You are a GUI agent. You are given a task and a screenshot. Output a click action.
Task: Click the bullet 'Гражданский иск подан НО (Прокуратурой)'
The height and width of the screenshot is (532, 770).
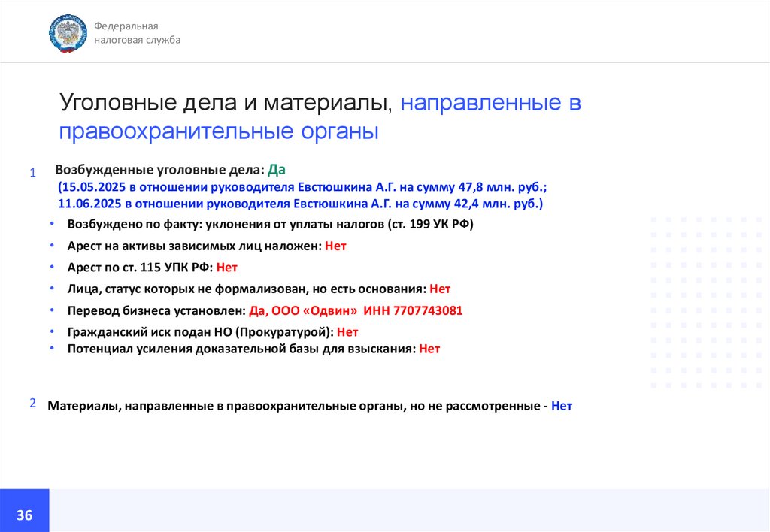click(x=213, y=332)
